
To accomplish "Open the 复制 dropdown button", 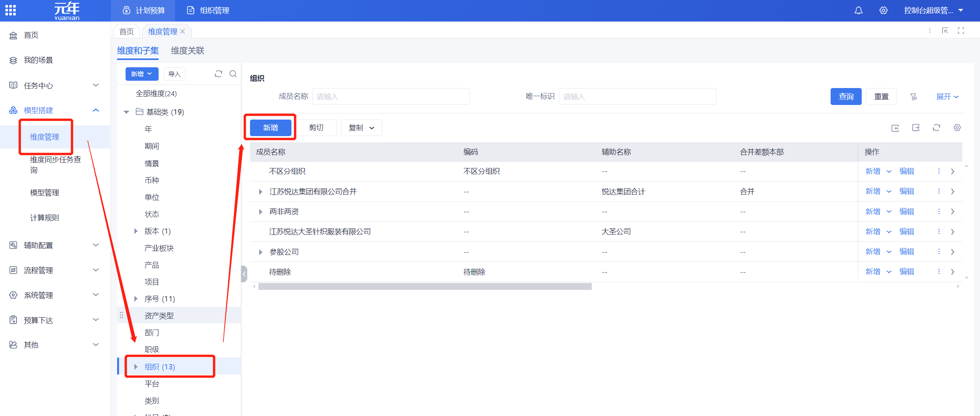I will pyautogui.click(x=361, y=128).
